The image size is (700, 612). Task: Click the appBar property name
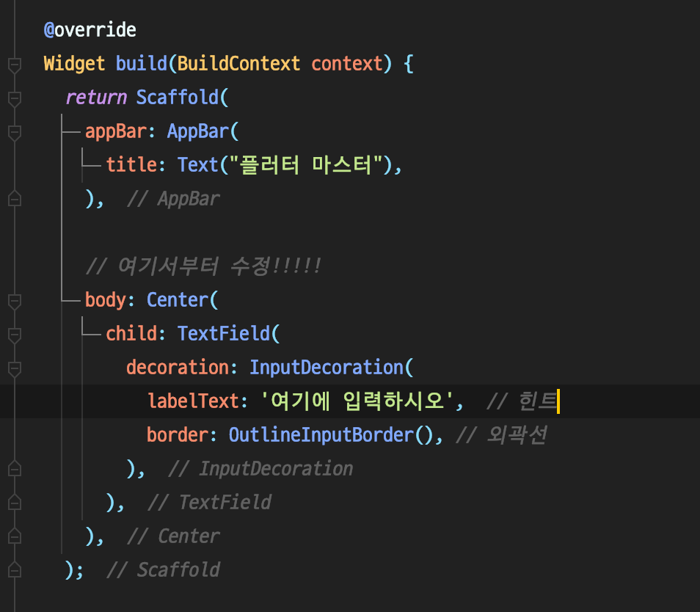(x=116, y=131)
